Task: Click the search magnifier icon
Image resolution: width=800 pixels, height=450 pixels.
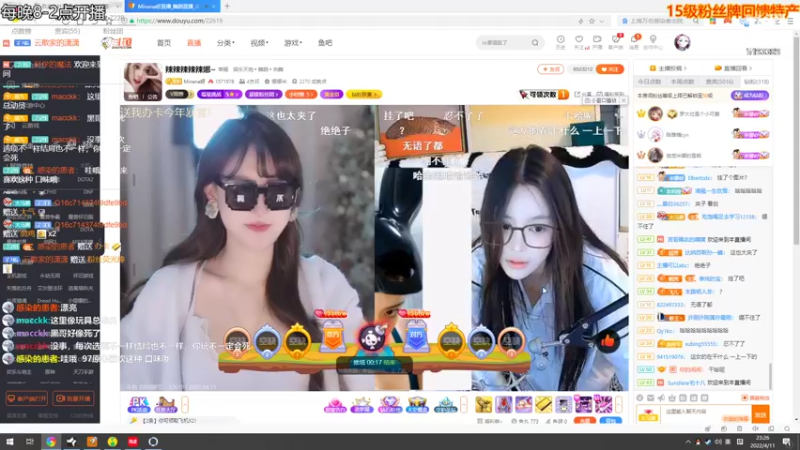Action: (x=535, y=43)
